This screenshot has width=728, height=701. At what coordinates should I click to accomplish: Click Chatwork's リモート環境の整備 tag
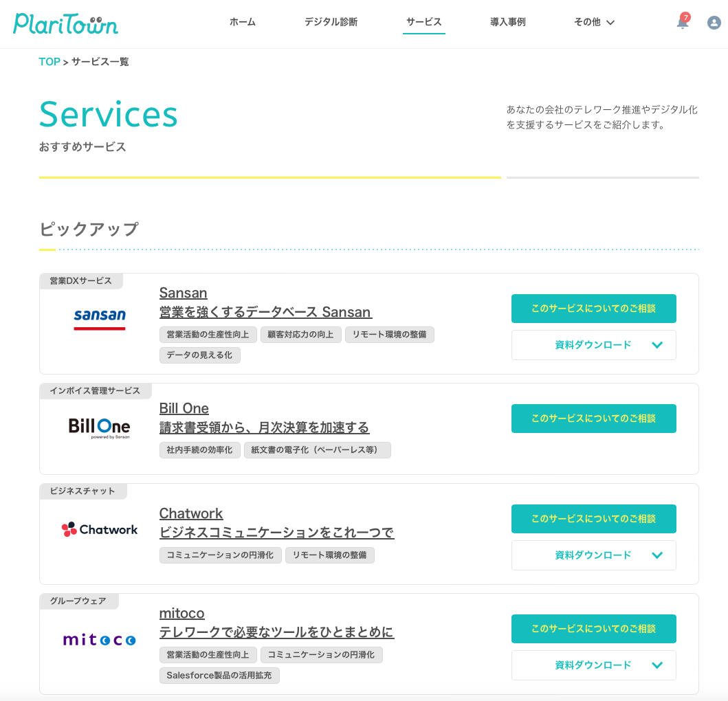point(330,555)
